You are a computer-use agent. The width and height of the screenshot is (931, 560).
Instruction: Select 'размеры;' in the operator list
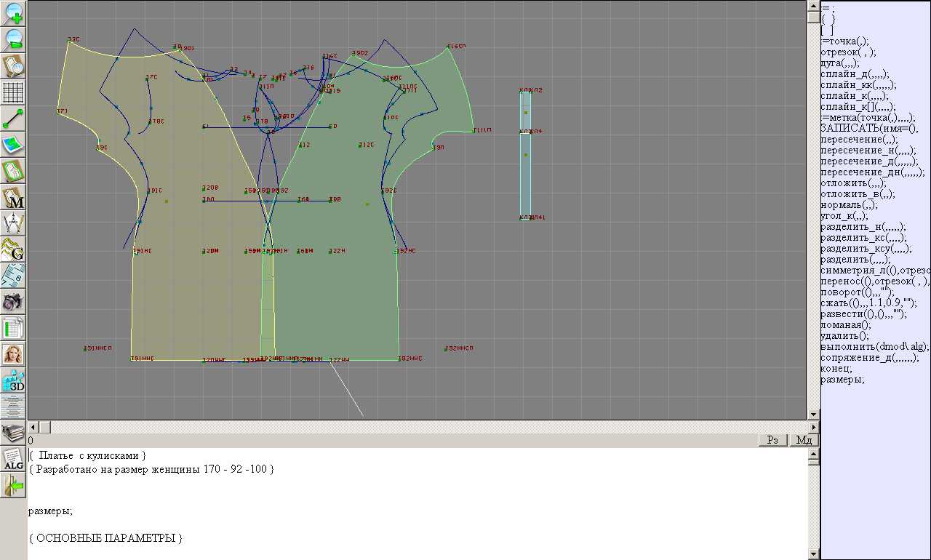842,380
